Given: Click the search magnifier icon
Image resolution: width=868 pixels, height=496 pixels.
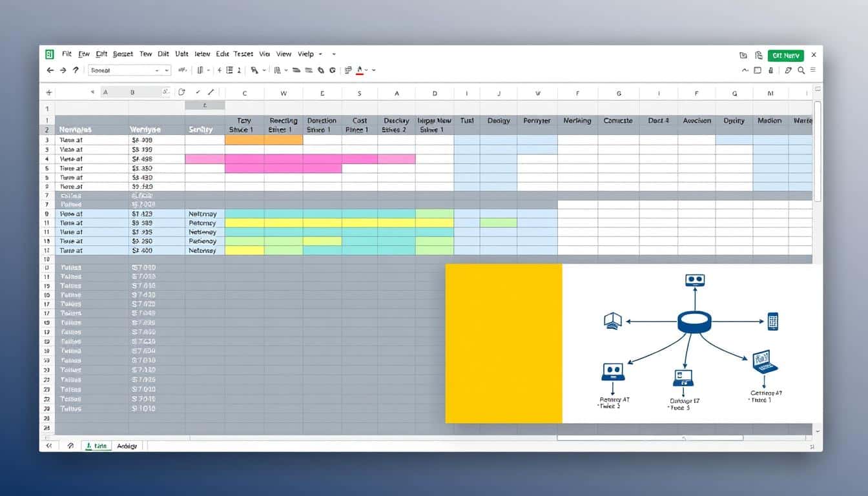Looking at the screenshot, I should [x=801, y=70].
